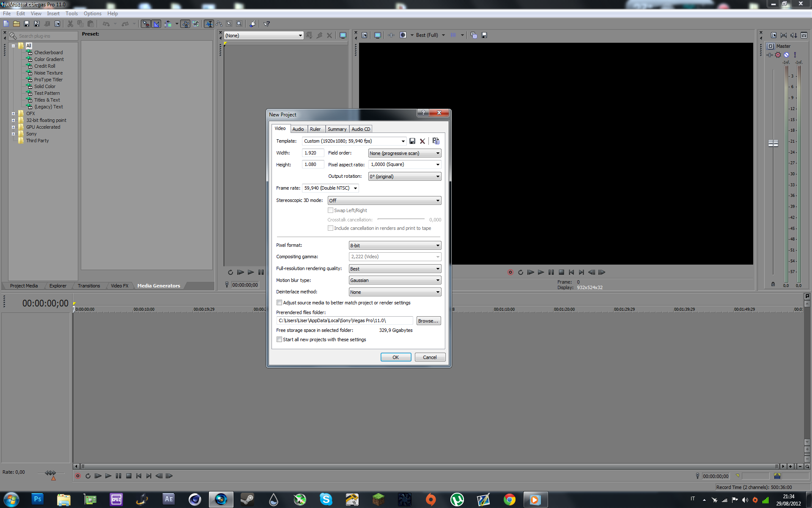Image resolution: width=812 pixels, height=508 pixels.
Task: Open the Pixel aspect ratio dropdown
Action: point(405,164)
